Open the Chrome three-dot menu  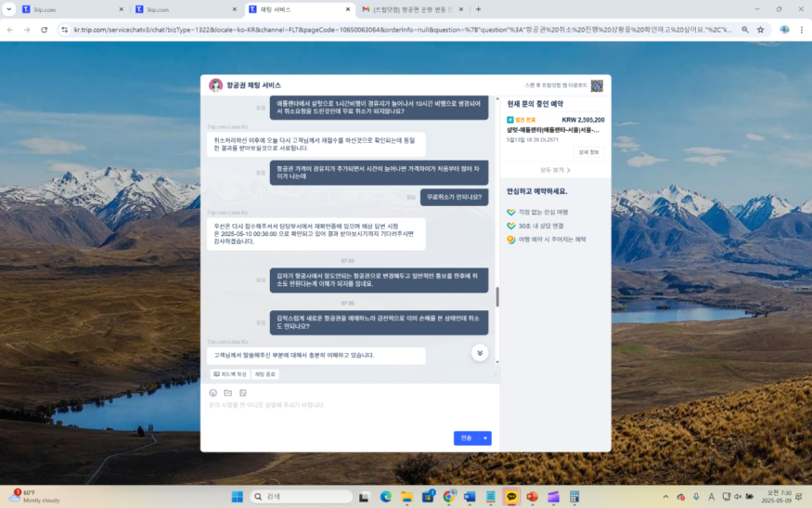[x=801, y=30]
